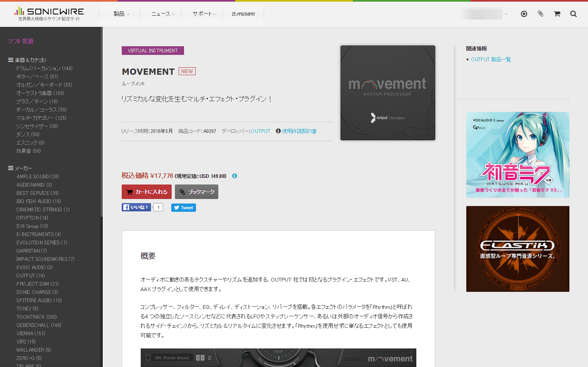
Task: Open SPITFIRE AUDIO (13) maker
Action: pyautogui.click(x=39, y=301)
